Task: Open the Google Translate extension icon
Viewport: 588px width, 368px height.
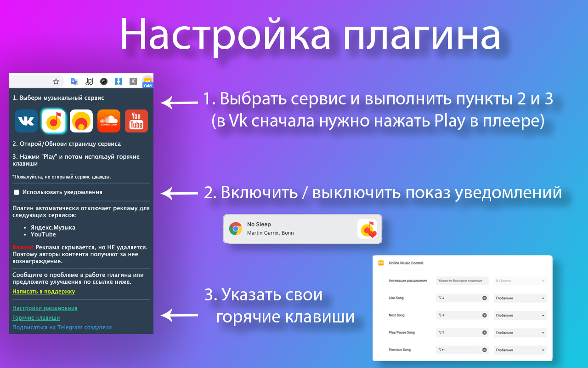Action: click(74, 81)
